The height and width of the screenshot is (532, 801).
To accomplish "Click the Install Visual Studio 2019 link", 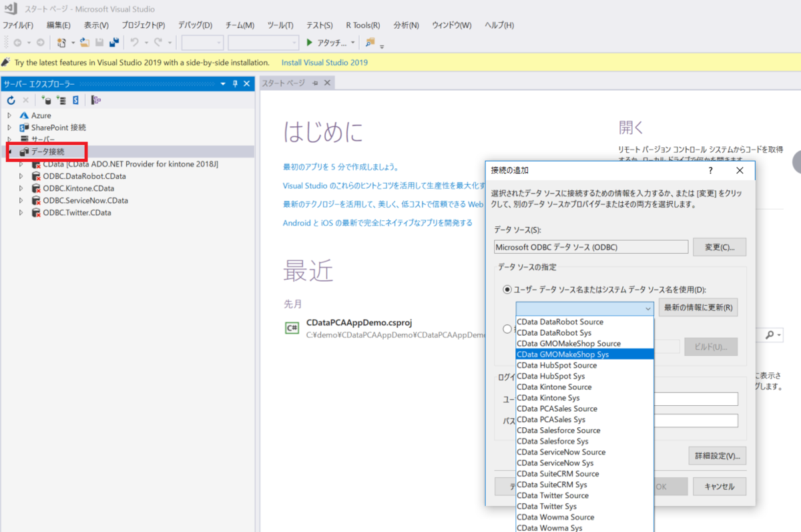I will [x=324, y=62].
